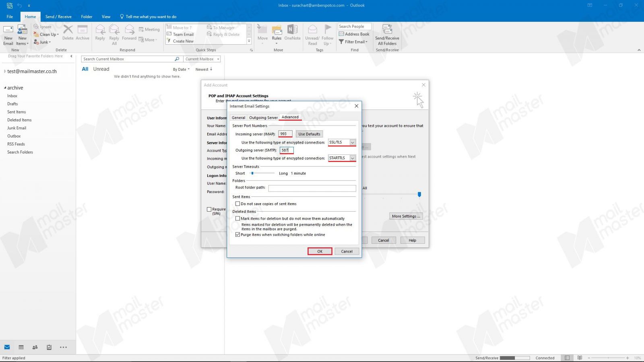The image size is (644, 362).
Task: Click the Root folder path field
Action: tap(312, 188)
